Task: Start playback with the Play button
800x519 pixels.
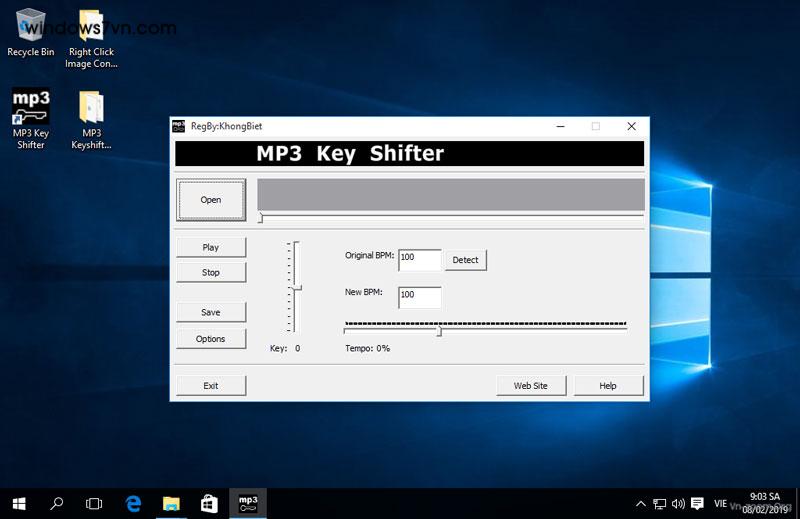Action: 211,248
